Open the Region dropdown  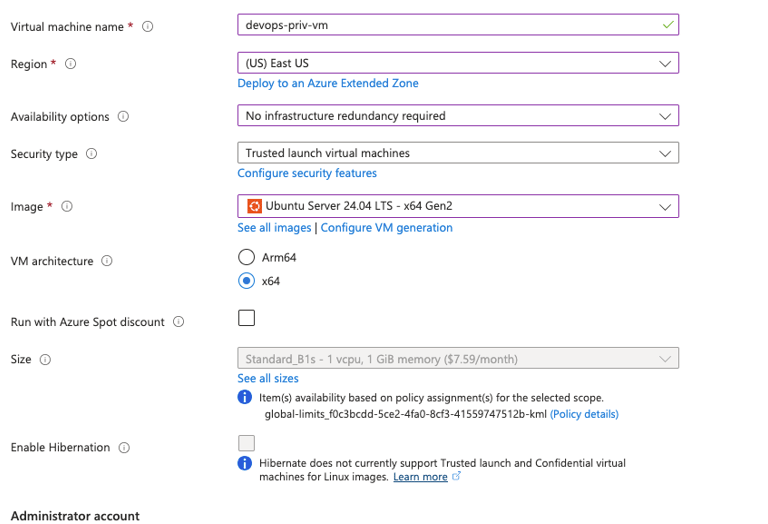[458, 63]
